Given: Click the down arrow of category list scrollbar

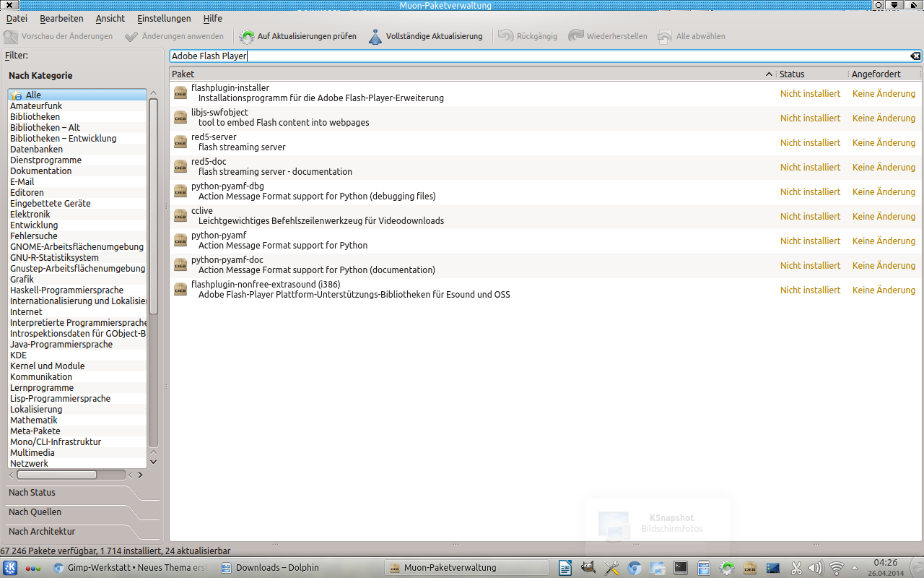Looking at the screenshot, I should pos(153,462).
